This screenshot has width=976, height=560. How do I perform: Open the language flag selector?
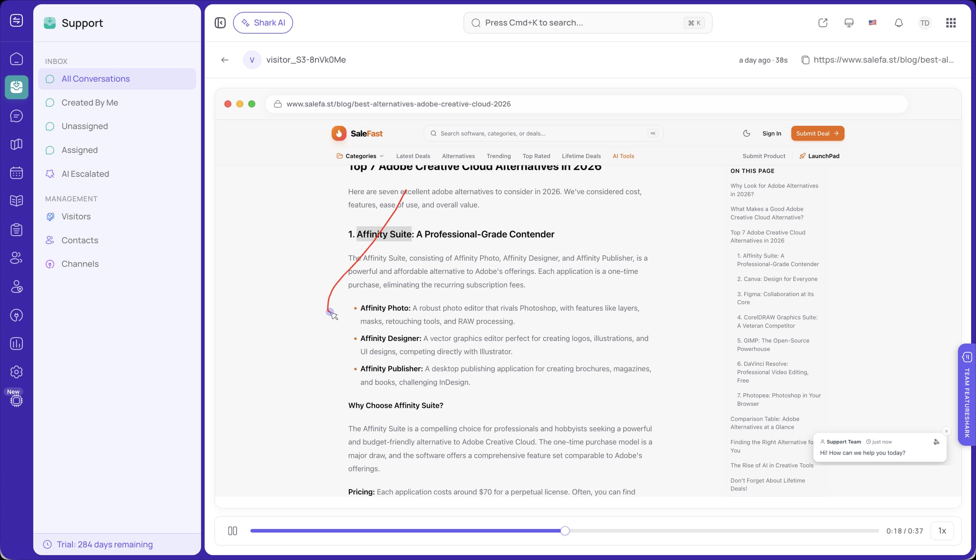click(x=872, y=23)
